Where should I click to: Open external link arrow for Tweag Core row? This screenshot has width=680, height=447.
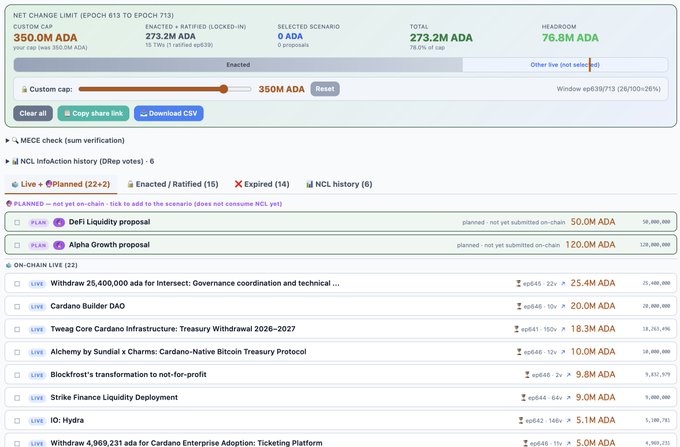[563, 330]
